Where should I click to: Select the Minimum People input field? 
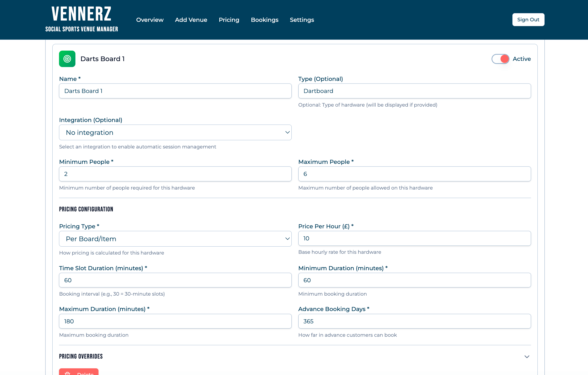[175, 174]
